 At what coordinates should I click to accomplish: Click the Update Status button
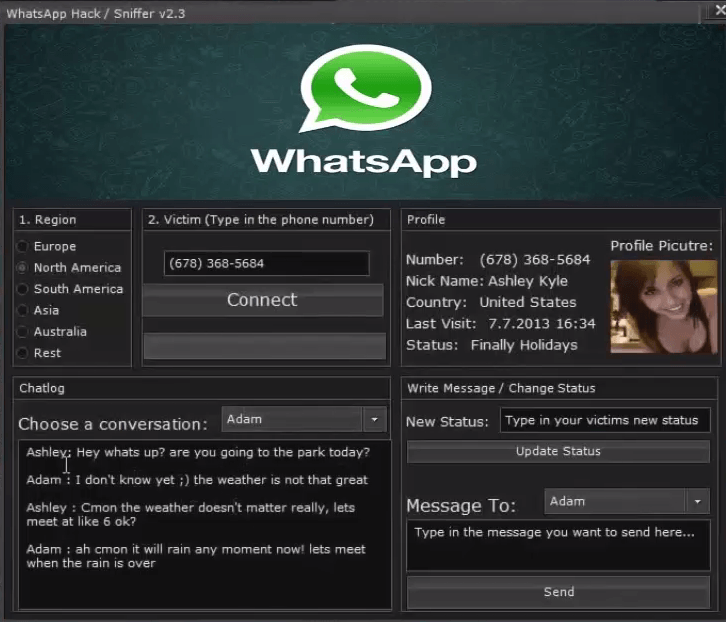pos(558,452)
